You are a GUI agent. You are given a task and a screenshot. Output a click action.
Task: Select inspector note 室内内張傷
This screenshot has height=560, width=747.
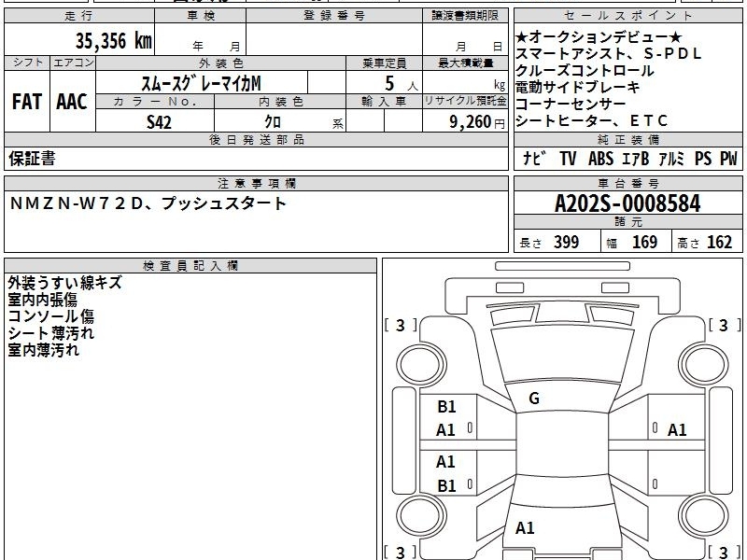42,300
